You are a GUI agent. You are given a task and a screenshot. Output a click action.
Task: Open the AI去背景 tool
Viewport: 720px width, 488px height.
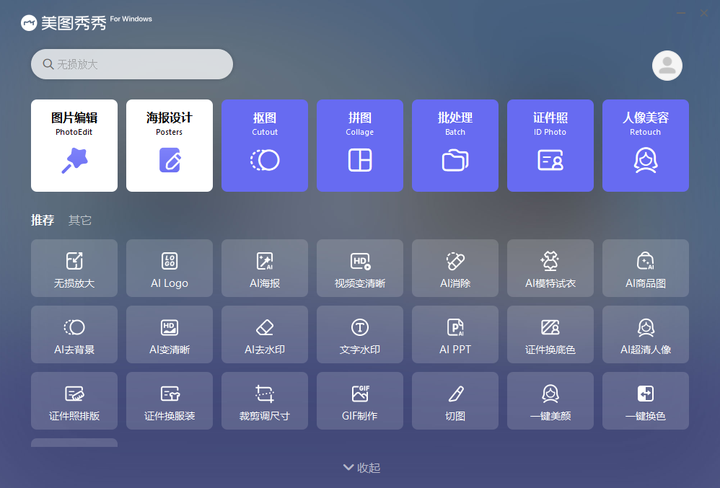tap(74, 335)
